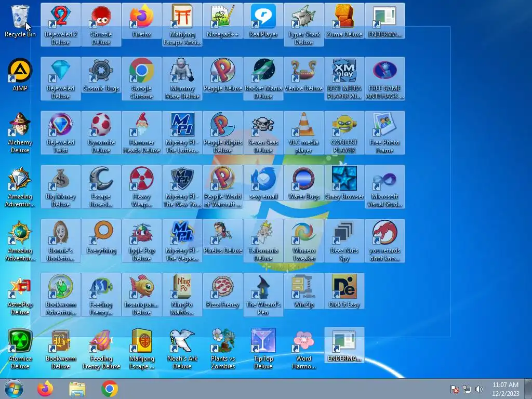The width and height of the screenshot is (532, 399).
Task: Open the Windows Start button
Action: [x=14, y=389]
